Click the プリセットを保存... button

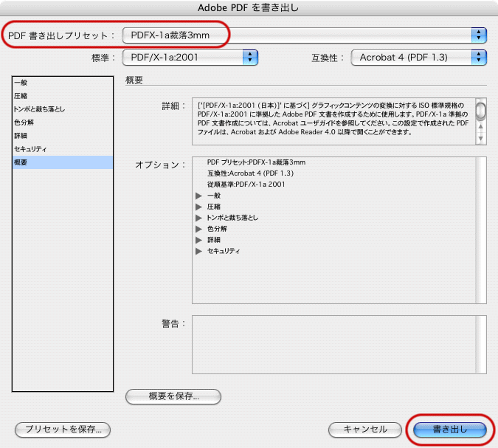[x=63, y=430]
